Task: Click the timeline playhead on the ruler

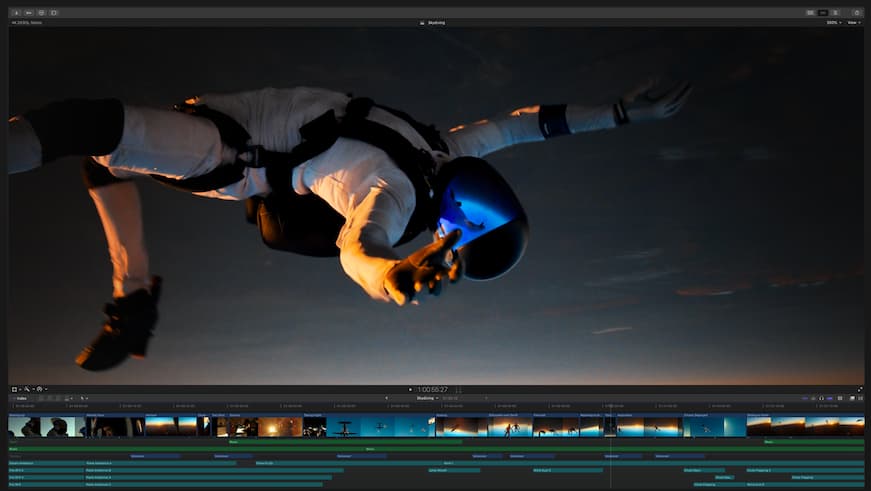Action: [610, 406]
